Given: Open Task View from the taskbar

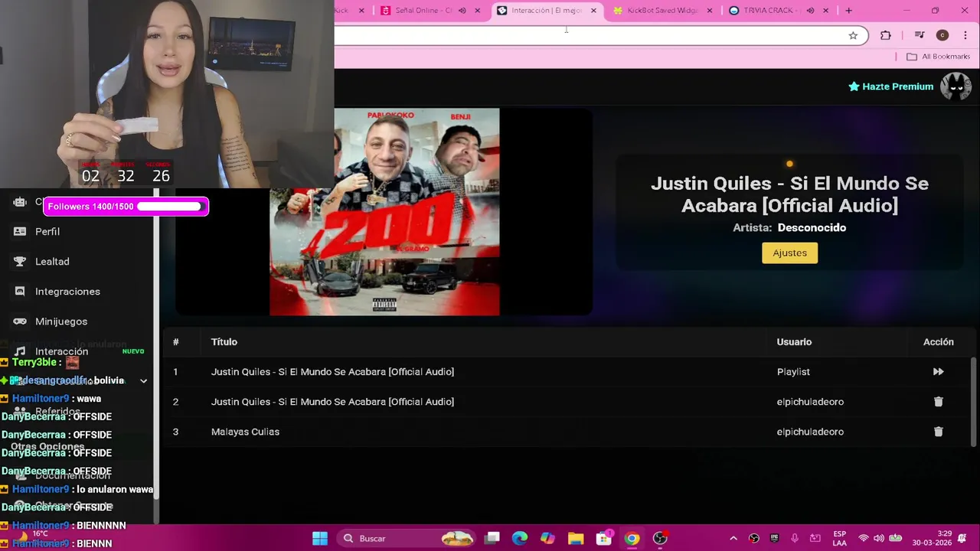Looking at the screenshot, I should coord(492,538).
